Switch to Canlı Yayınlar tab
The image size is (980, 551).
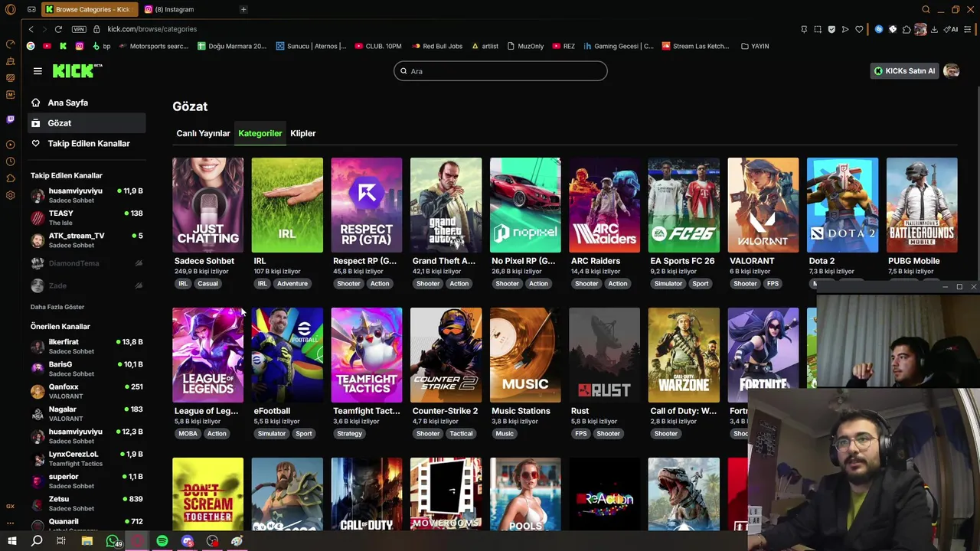point(203,133)
